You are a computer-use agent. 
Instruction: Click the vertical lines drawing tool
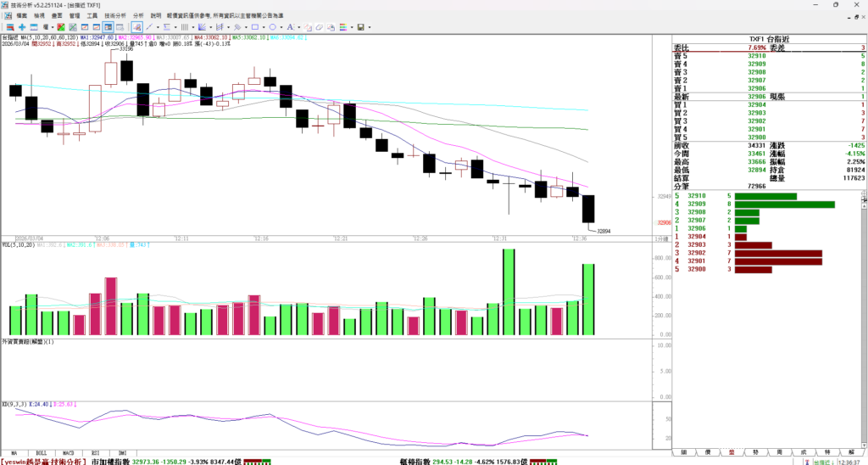(184, 27)
